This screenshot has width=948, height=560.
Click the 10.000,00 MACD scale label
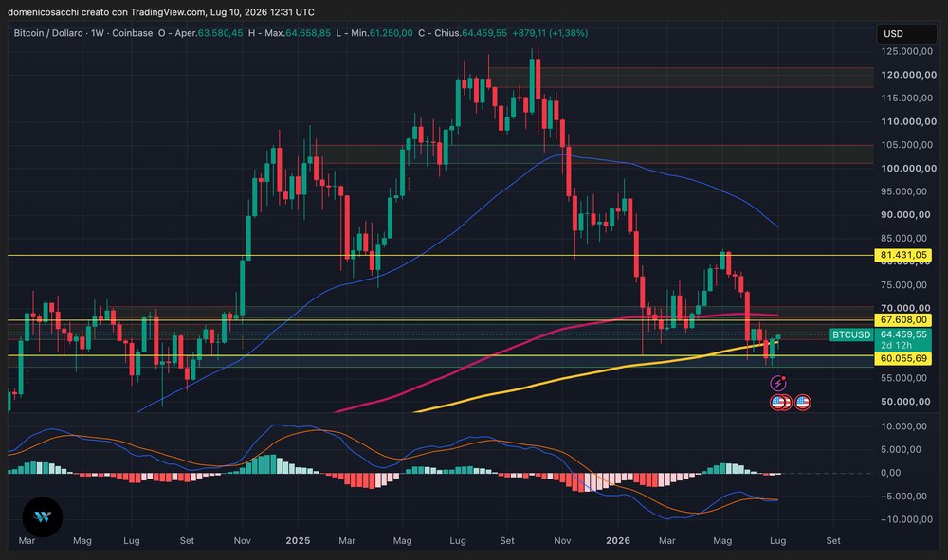pos(903,425)
